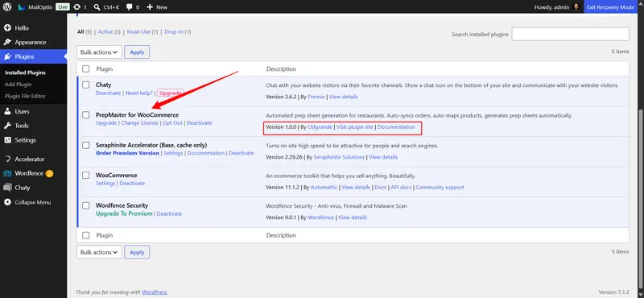644x298 pixels.
Task: Filter plugins by Active tab
Action: coord(105,31)
